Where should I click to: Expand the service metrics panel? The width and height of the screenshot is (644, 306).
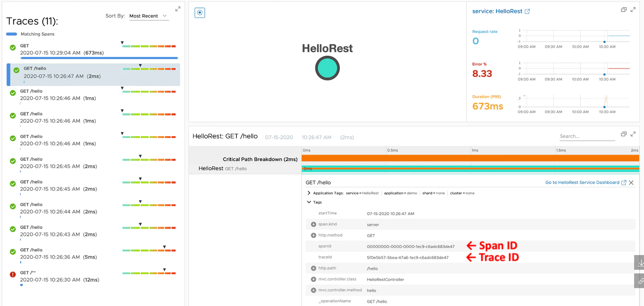coord(633,9)
